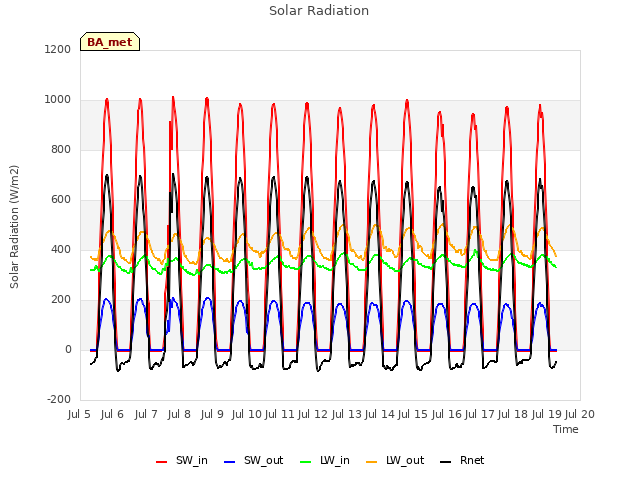Toggle the LW_in legend entry
This screenshot has height=480, width=640.
[325, 460]
